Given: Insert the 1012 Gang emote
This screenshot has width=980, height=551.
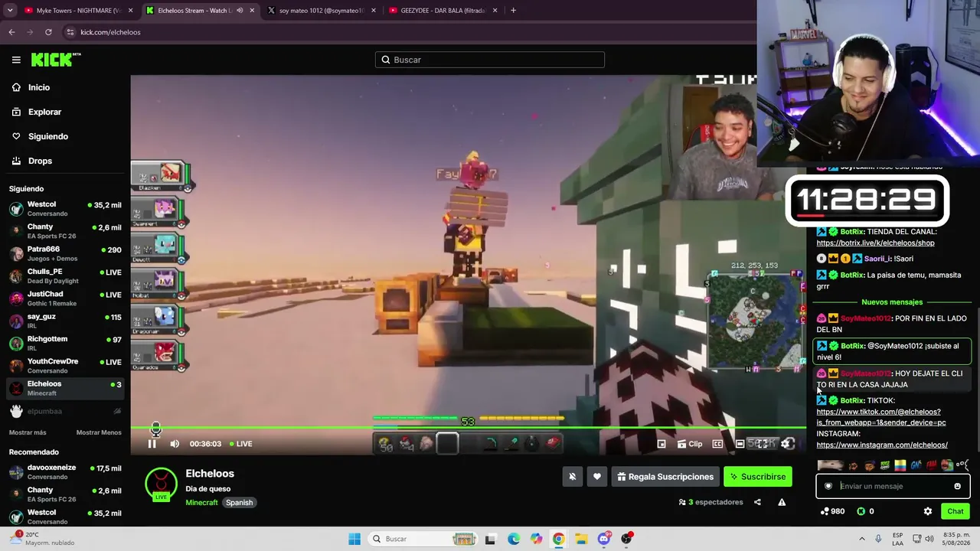Looking at the screenshot, I should 885,465.
